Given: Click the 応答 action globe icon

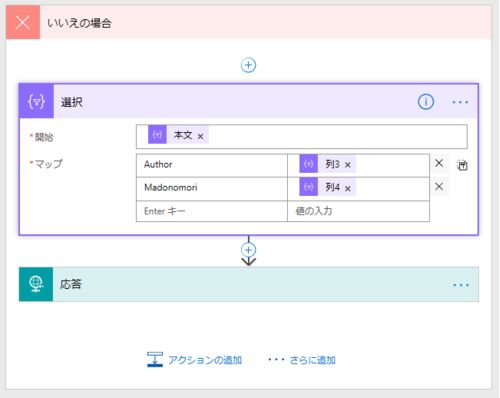Looking at the screenshot, I should click(x=36, y=284).
